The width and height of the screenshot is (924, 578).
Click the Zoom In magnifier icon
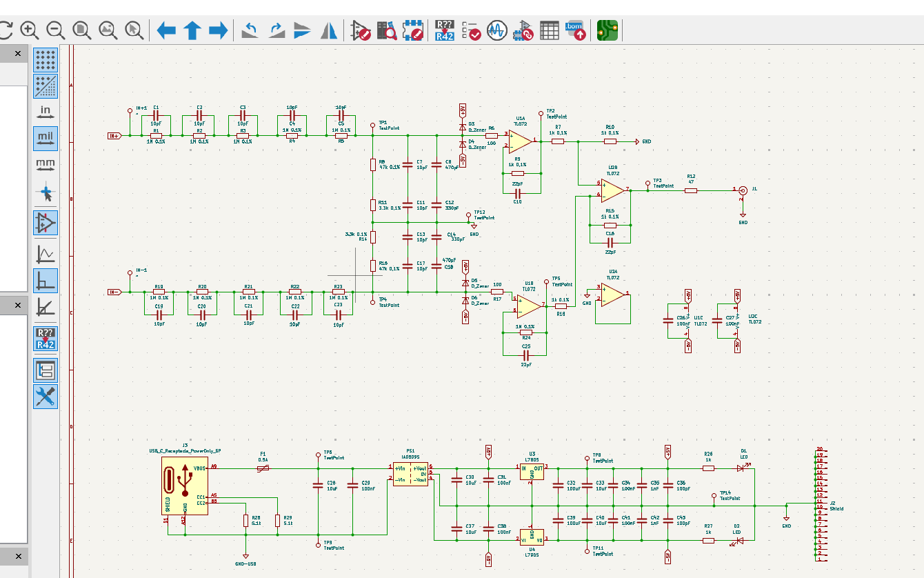pos(29,30)
